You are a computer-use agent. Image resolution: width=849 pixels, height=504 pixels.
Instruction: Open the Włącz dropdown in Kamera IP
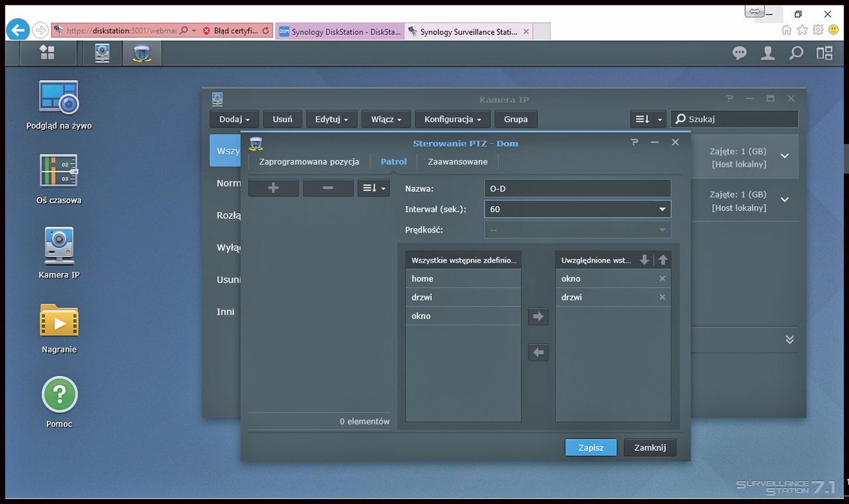point(386,119)
